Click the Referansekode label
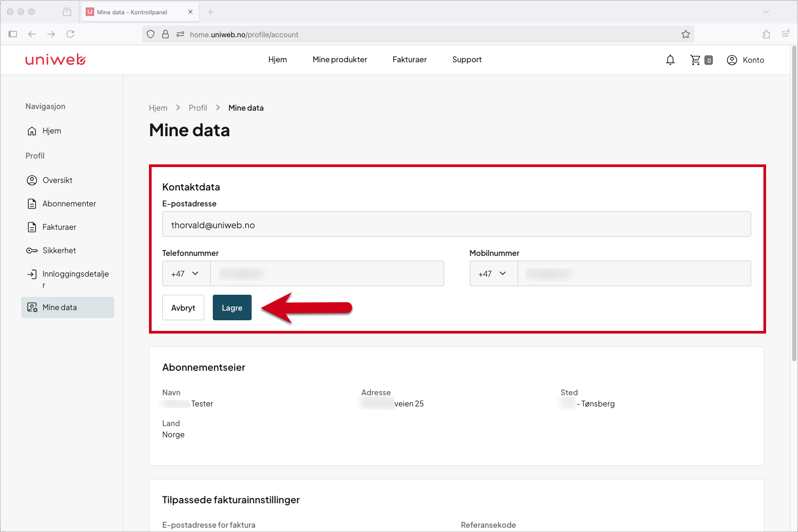Image resolution: width=798 pixels, height=532 pixels. pos(488,525)
